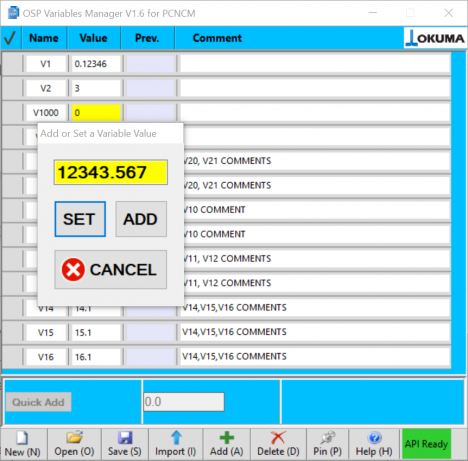This screenshot has height=461, width=468.
Task: Click the Name column header
Action: (x=44, y=38)
